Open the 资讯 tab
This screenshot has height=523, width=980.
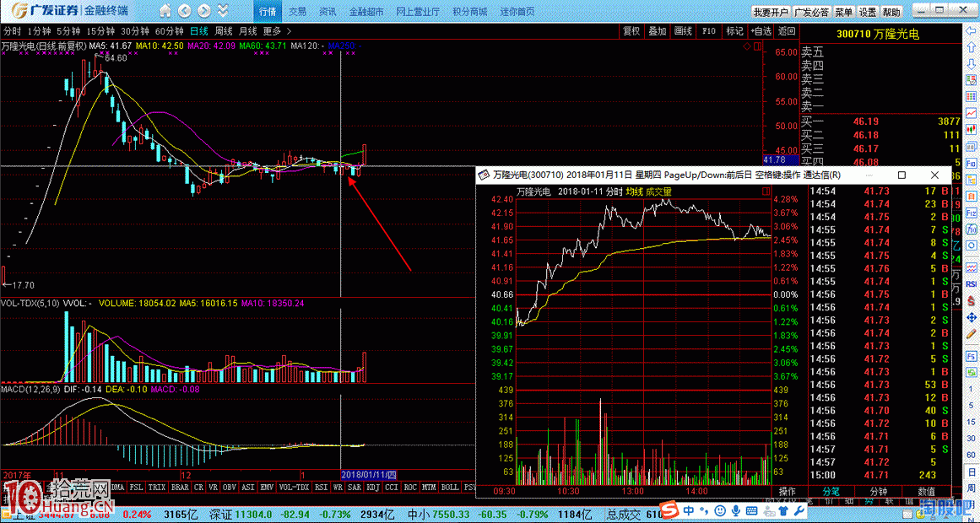328,12
